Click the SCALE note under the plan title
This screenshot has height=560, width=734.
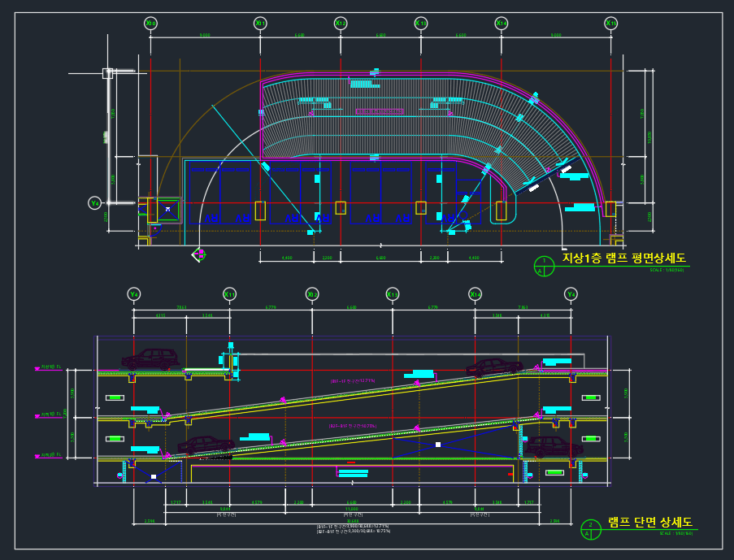tap(667, 270)
